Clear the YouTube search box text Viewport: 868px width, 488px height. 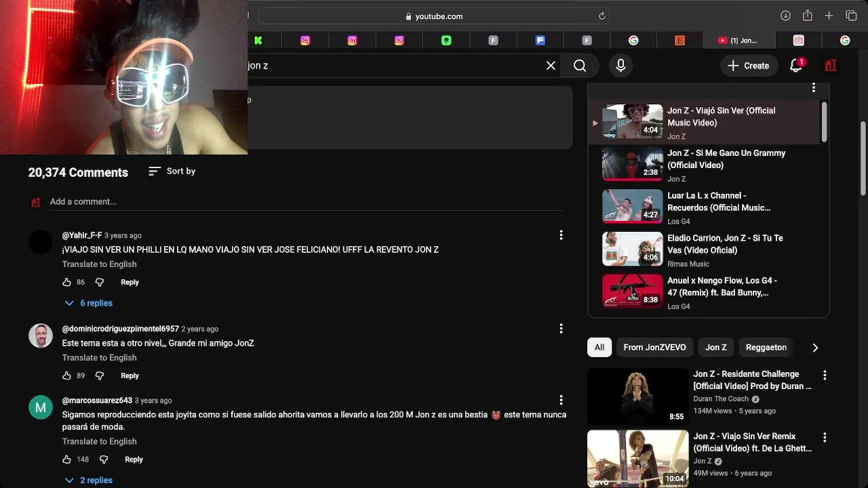coord(551,66)
